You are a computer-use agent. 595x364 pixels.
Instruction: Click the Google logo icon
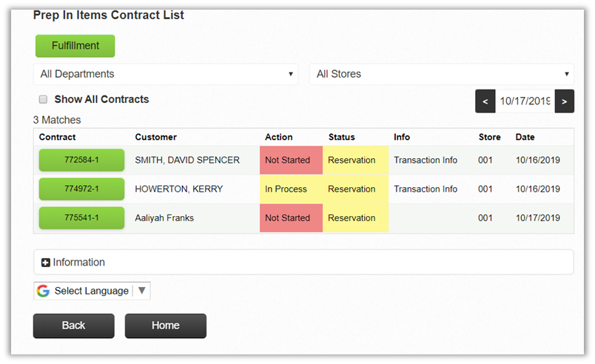[x=44, y=291]
